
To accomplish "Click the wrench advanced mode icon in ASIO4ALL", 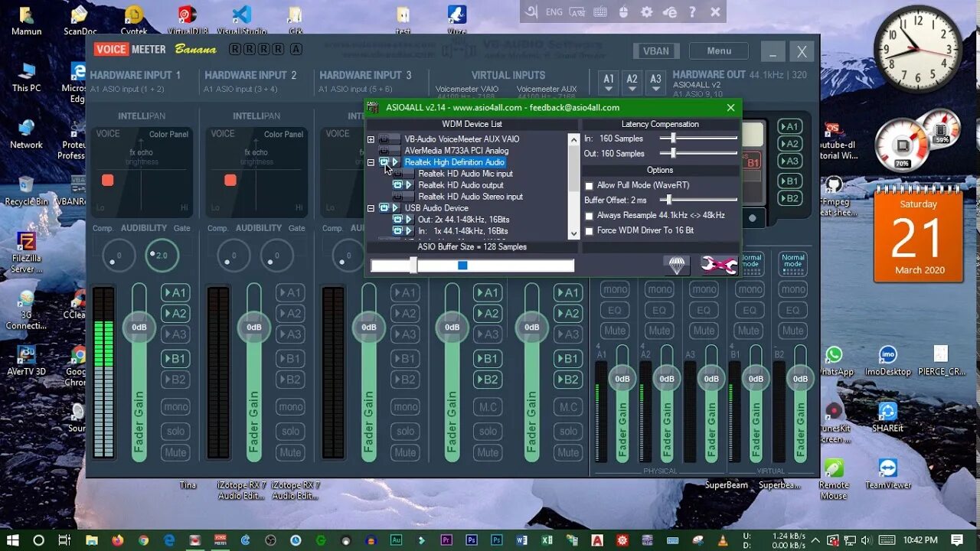I will (x=719, y=265).
